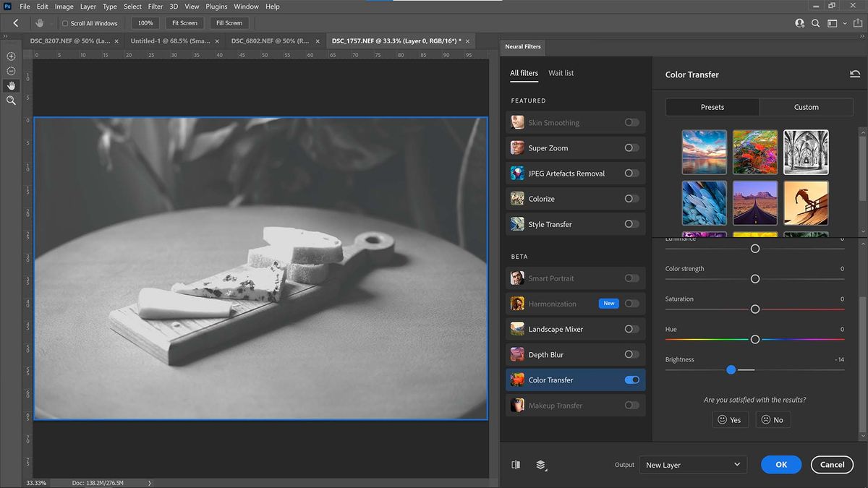This screenshot has height=488, width=868.
Task: Click the show-on-original-layer stack icon
Action: [541, 465]
